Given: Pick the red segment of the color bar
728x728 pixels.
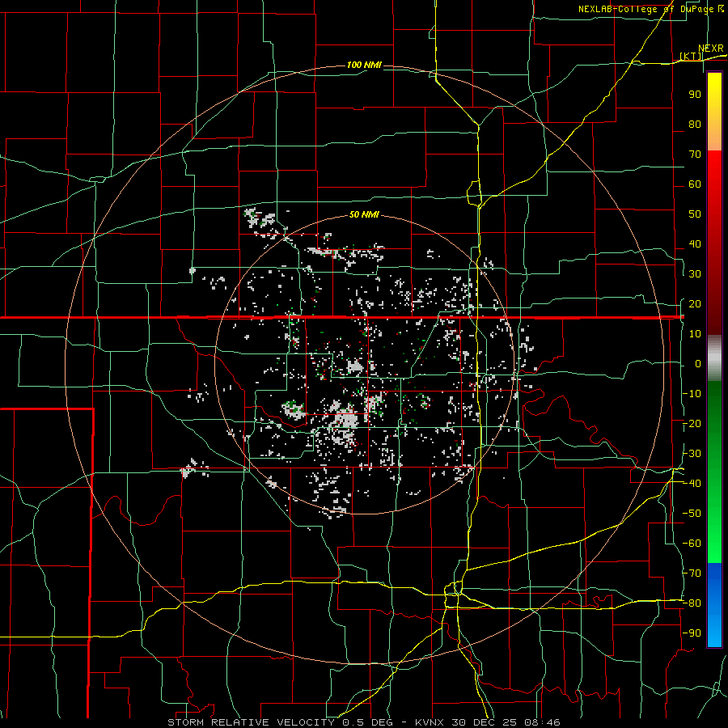Looking at the screenshot, I should coord(714,243).
